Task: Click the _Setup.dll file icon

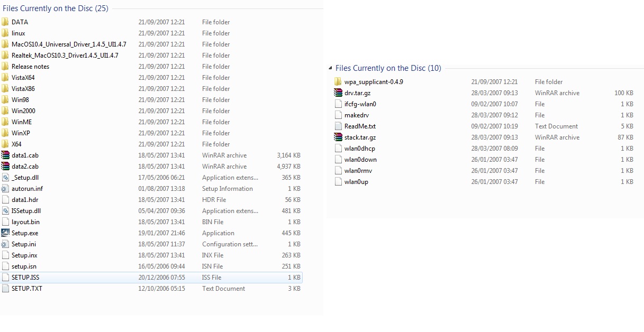Action: click(5, 178)
